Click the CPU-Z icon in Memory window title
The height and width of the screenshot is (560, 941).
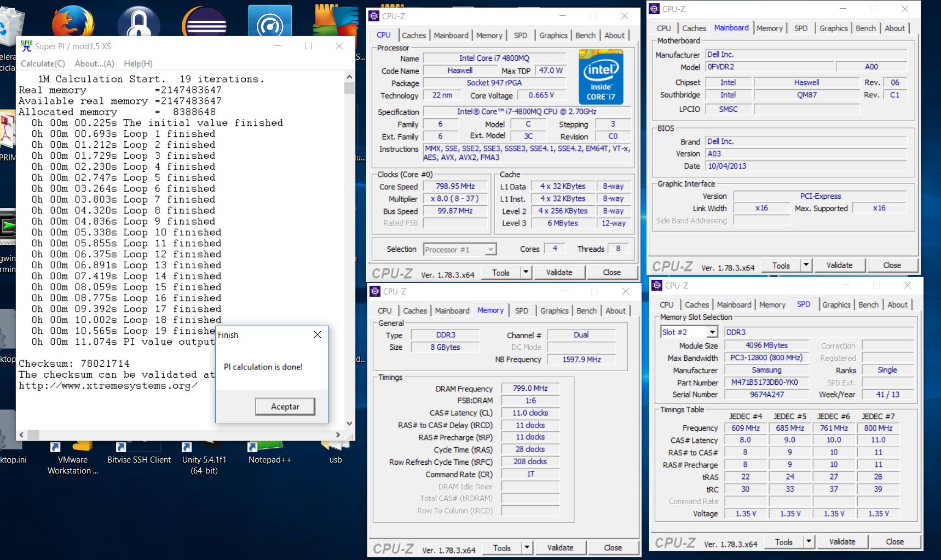[x=376, y=291]
